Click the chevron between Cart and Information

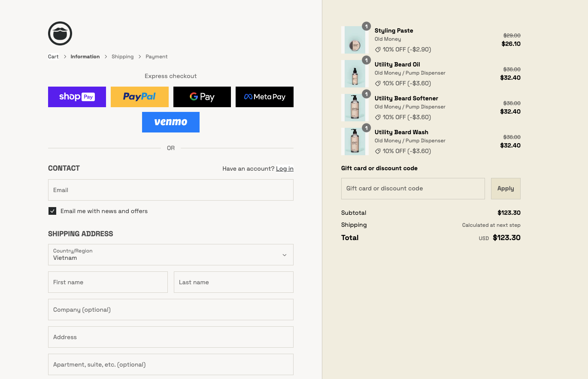65,57
